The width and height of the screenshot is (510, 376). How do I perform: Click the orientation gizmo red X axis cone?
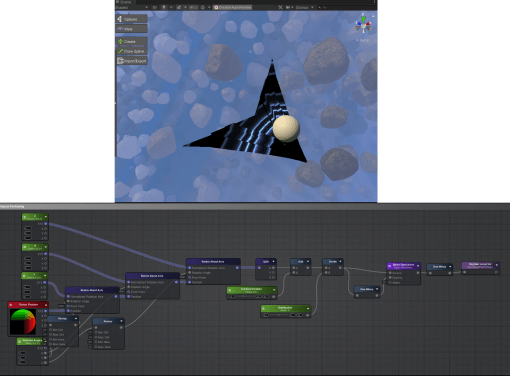tap(368, 24)
